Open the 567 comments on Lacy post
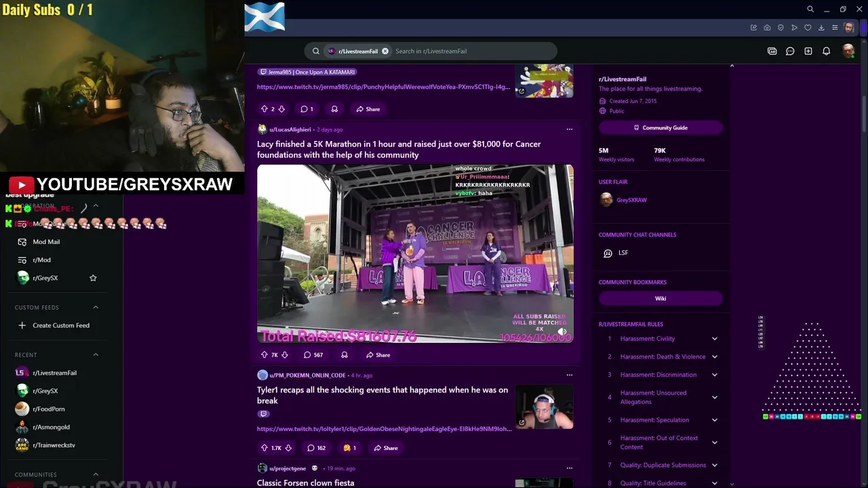 tap(313, 355)
